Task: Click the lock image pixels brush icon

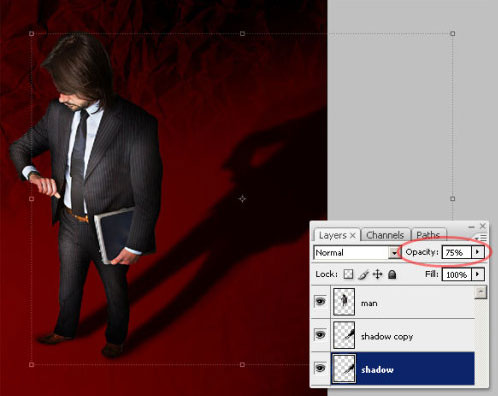Action: pyautogui.click(x=364, y=275)
